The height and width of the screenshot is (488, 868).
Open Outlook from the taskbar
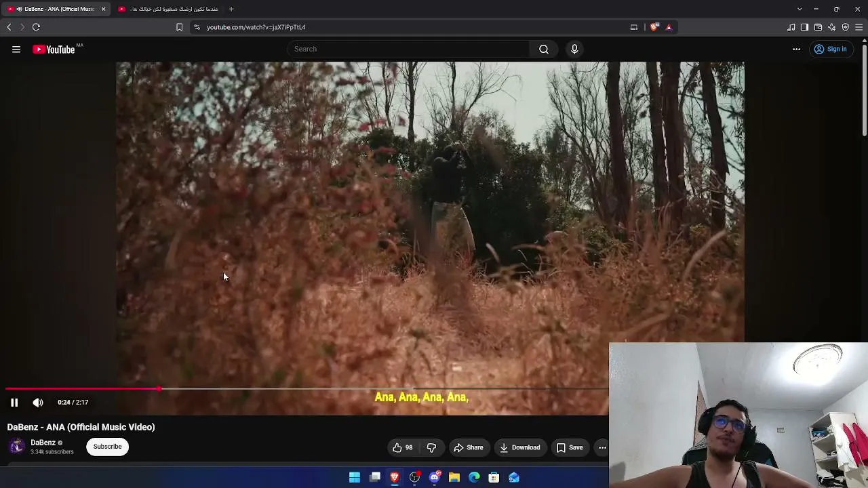tap(514, 478)
